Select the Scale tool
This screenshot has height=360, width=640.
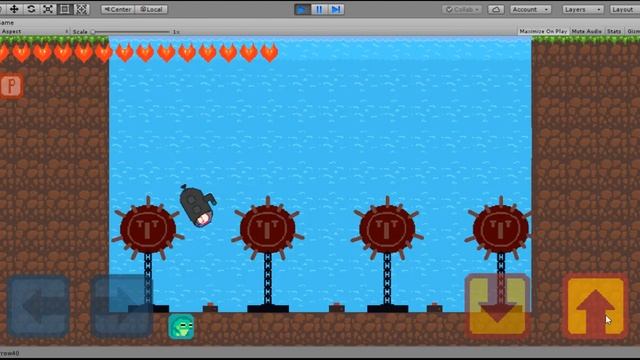tap(48, 9)
